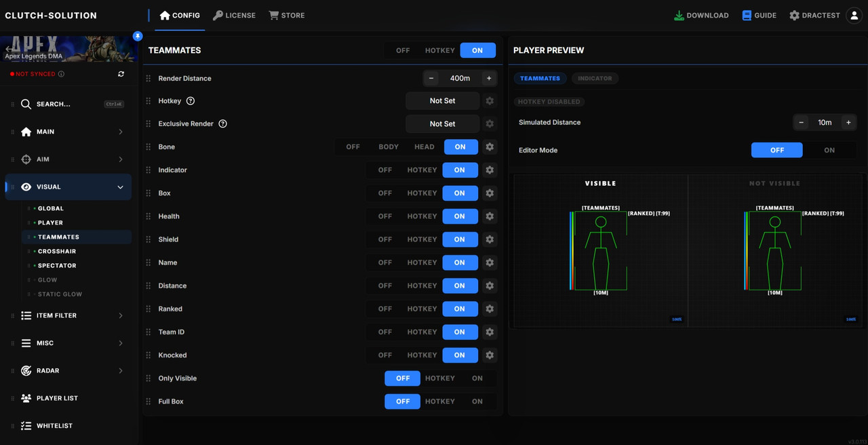Open the Player visual submenu item
868x445 pixels.
[x=50, y=223]
